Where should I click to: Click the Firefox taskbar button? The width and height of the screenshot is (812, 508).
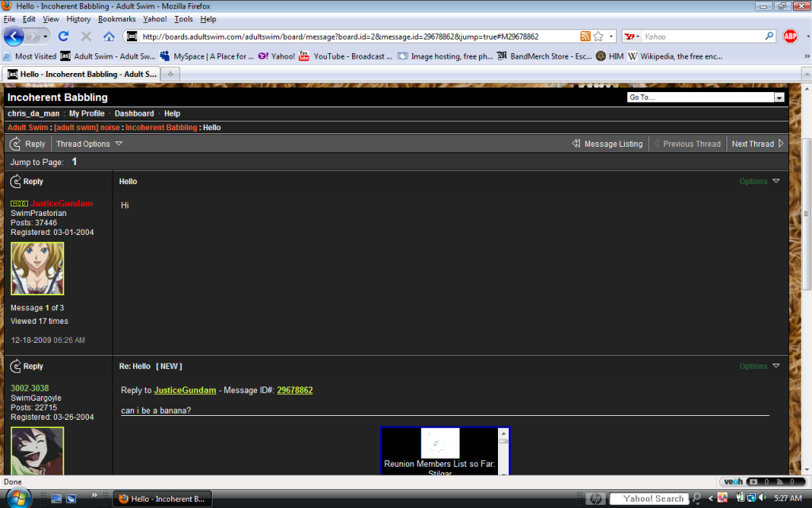162,498
